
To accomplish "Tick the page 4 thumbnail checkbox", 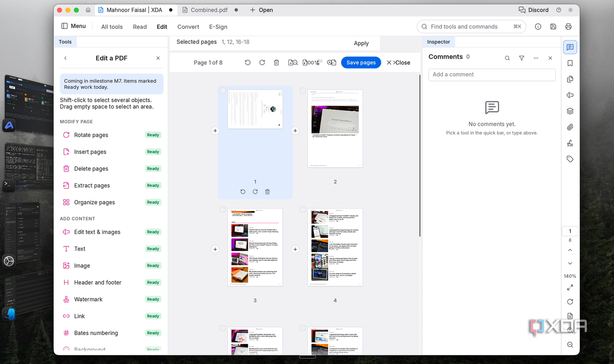I will [x=303, y=209].
